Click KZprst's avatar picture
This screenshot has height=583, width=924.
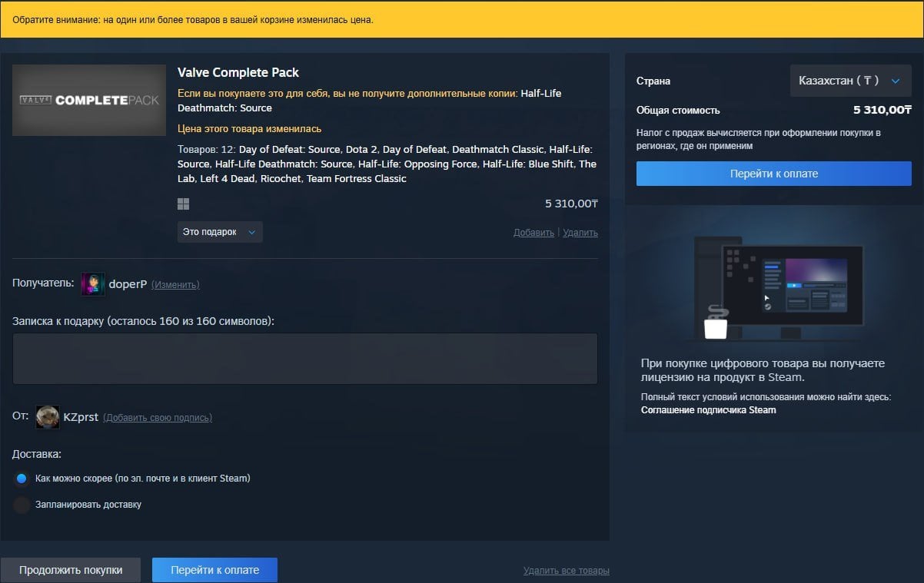coord(47,416)
